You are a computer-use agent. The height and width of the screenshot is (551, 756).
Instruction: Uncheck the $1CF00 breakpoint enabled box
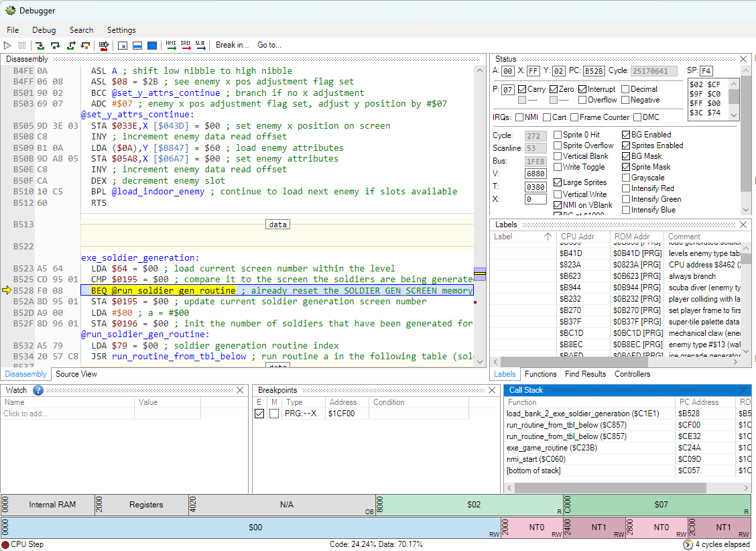259,414
